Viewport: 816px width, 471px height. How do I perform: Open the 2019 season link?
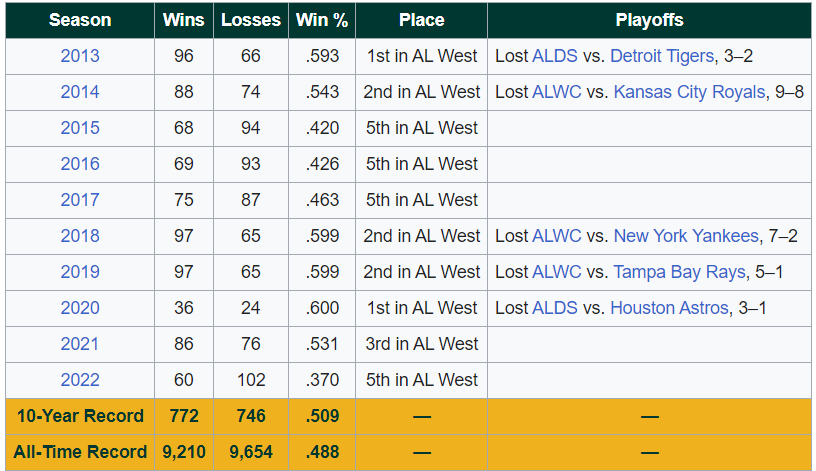pyautogui.click(x=80, y=272)
